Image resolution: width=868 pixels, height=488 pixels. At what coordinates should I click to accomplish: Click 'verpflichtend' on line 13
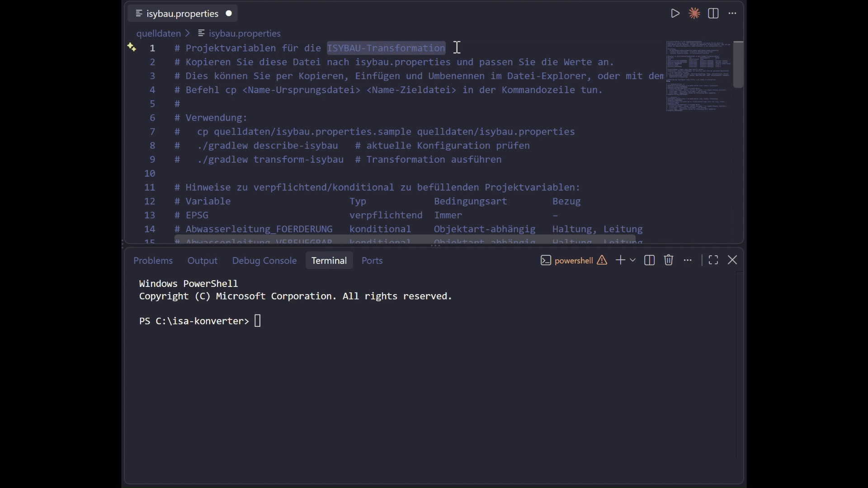[x=386, y=216]
